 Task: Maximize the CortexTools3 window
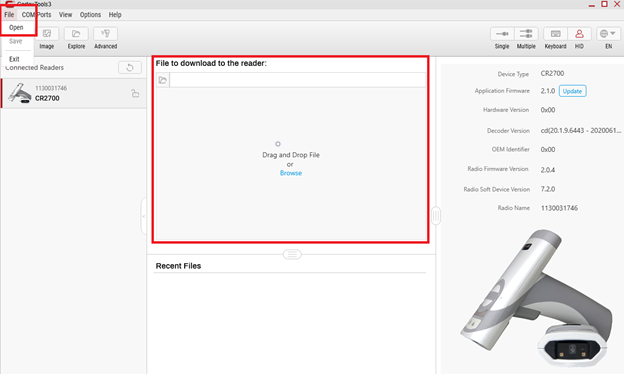[x=604, y=4]
